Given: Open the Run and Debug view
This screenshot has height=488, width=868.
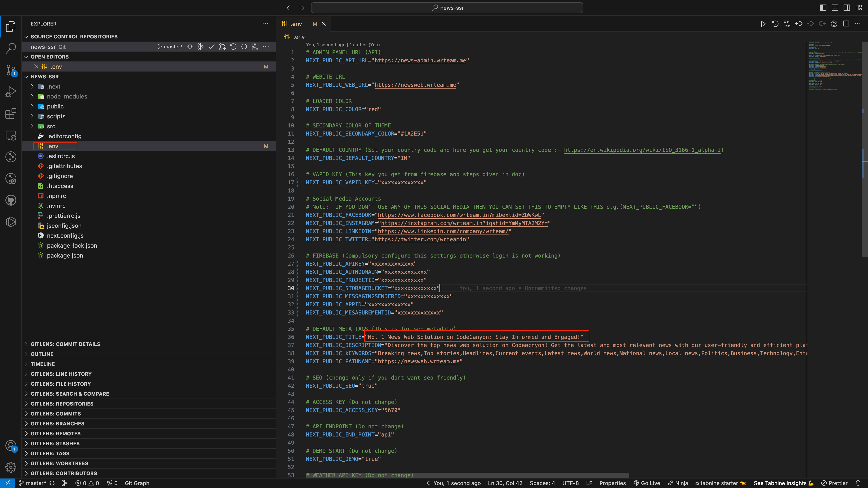Looking at the screenshot, I should click(x=11, y=91).
